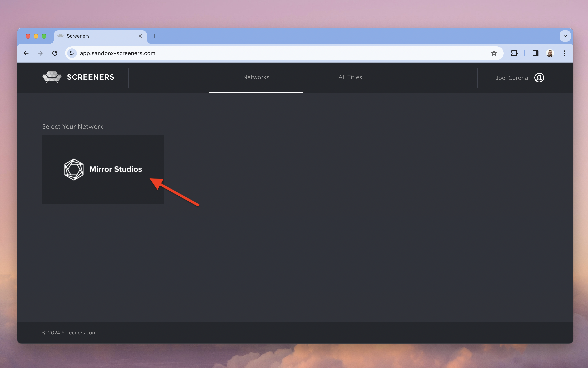Screen dimensions: 588x368
Task: Expand the tab search dropdown arrow
Action: pos(565,36)
